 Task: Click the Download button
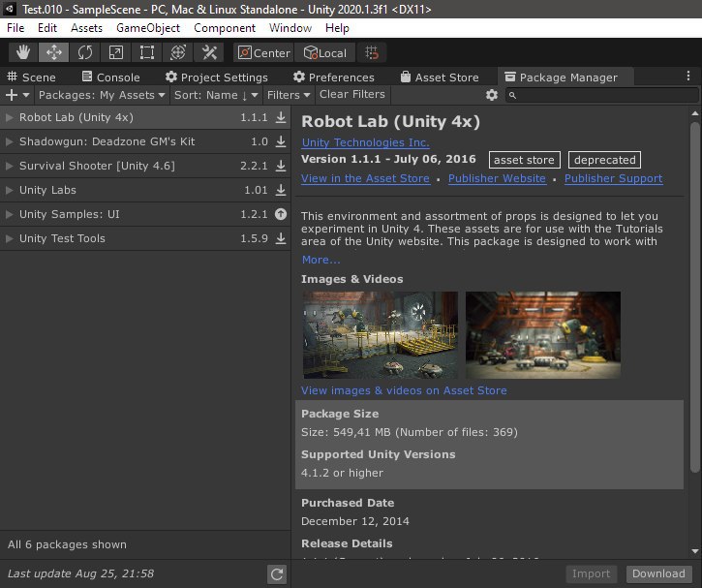658,573
